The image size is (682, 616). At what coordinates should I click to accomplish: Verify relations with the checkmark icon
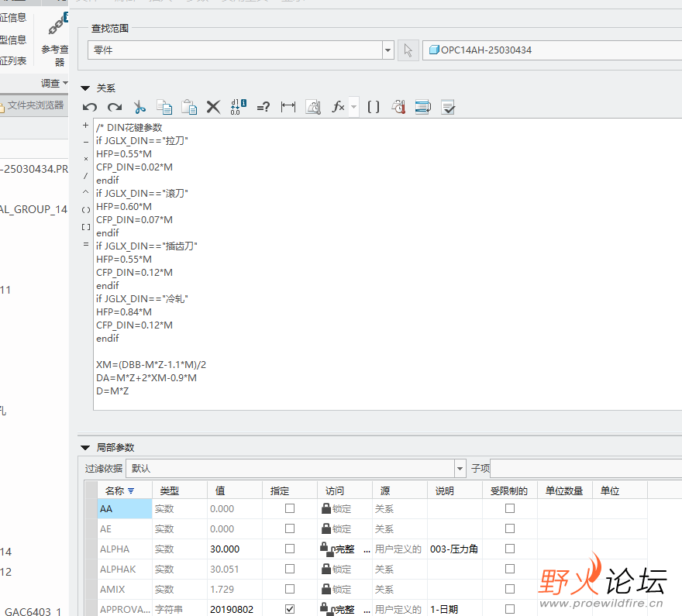tap(448, 106)
